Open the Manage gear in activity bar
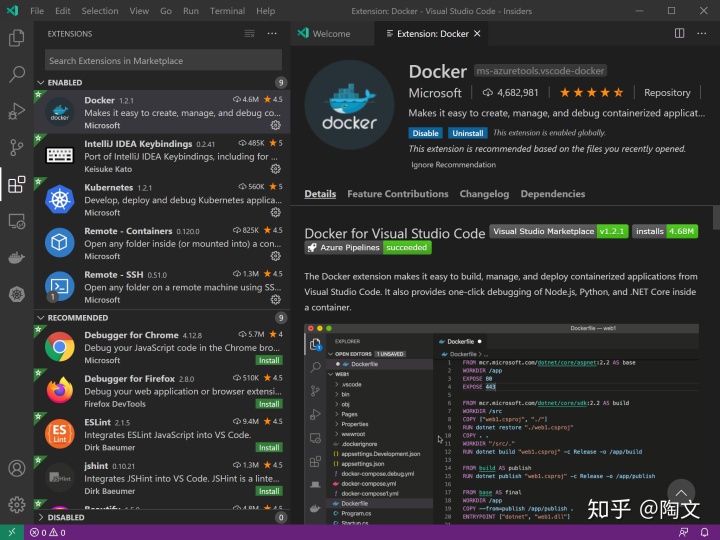720x540 pixels. coord(17,505)
